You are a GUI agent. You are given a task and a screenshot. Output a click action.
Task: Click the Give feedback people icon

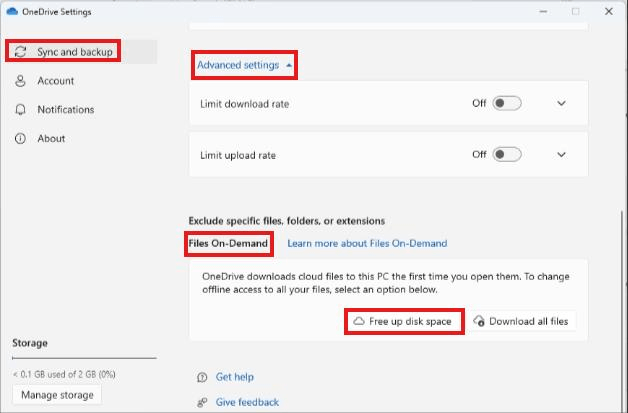point(202,402)
